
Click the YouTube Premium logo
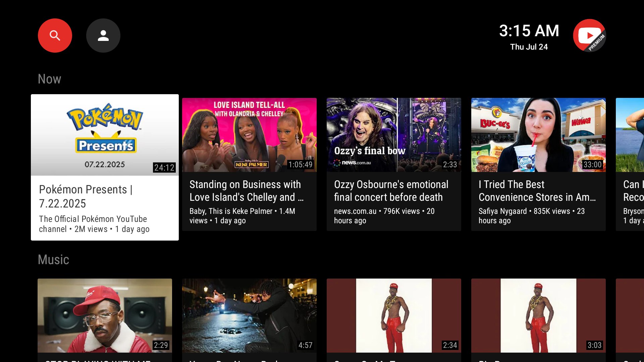tap(589, 35)
